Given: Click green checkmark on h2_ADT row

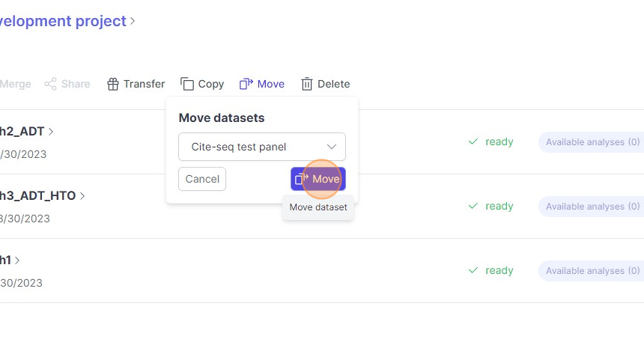Looking at the screenshot, I should click(473, 141).
